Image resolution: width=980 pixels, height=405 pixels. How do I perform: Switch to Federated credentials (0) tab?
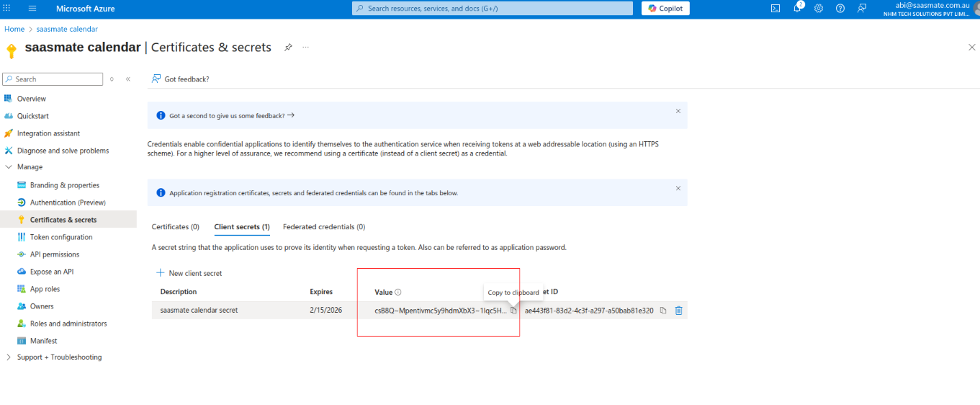click(323, 227)
